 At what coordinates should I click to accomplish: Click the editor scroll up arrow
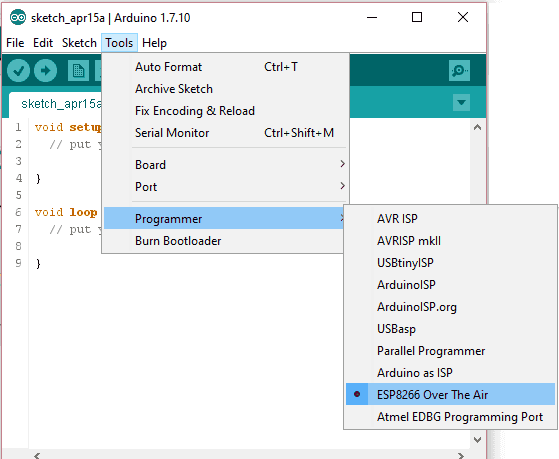[x=477, y=127]
